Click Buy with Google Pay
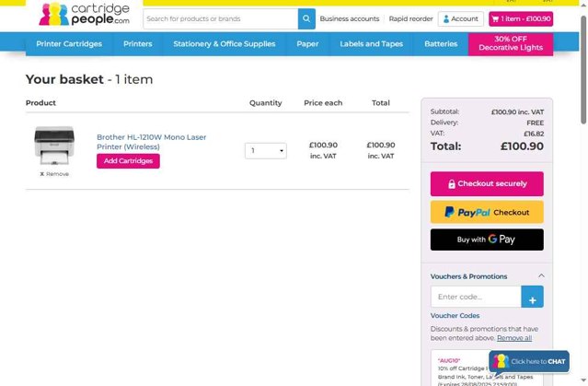 (487, 240)
